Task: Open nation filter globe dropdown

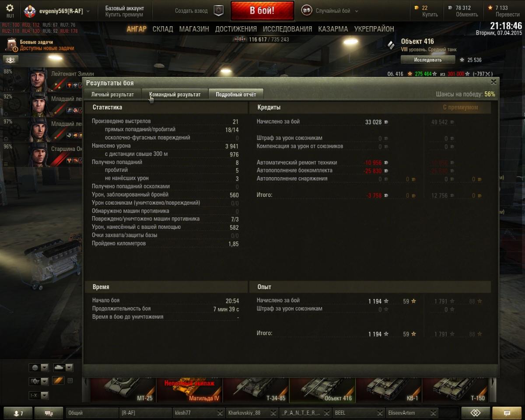Action: pyautogui.click(x=39, y=367)
